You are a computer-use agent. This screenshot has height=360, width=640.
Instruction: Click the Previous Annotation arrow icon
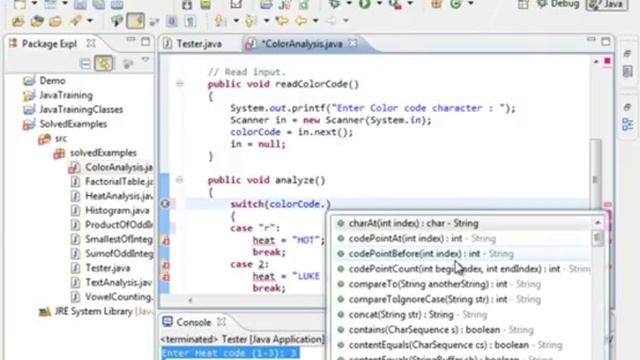pos(250,20)
